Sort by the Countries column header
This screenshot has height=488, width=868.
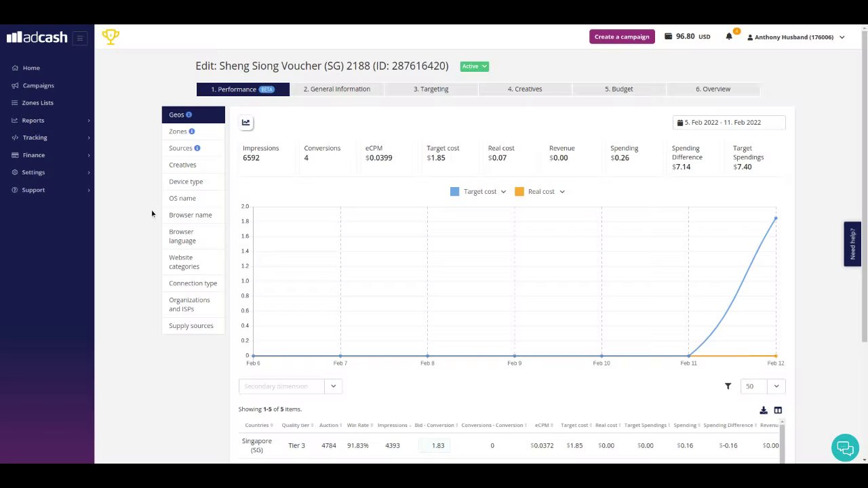pyautogui.click(x=258, y=426)
